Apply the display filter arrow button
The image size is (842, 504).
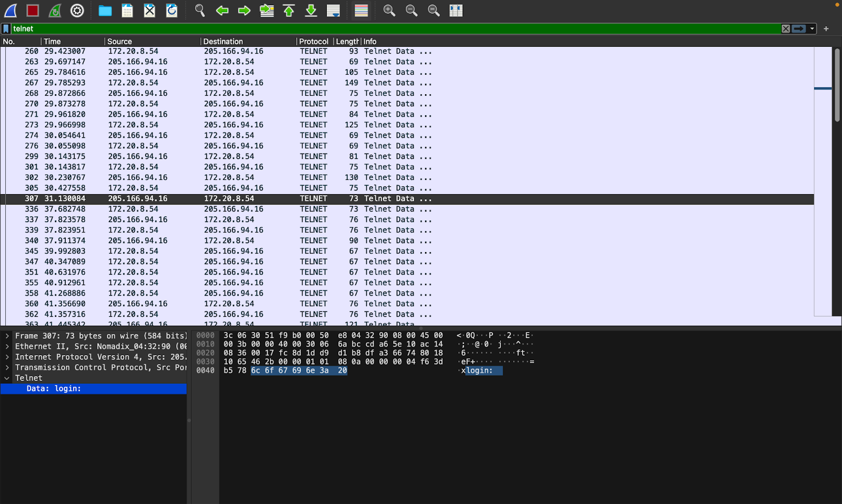click(799, 29)
